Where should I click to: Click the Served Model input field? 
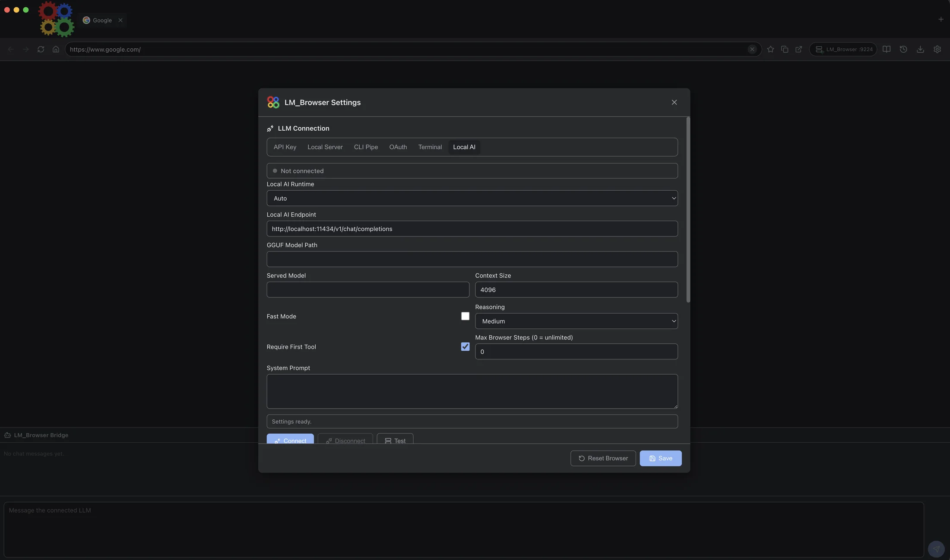pos(368,289)
